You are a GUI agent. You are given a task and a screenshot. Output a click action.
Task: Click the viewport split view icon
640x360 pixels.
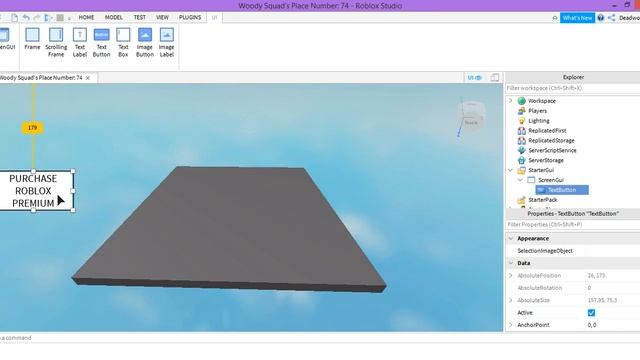pos(494,78)
